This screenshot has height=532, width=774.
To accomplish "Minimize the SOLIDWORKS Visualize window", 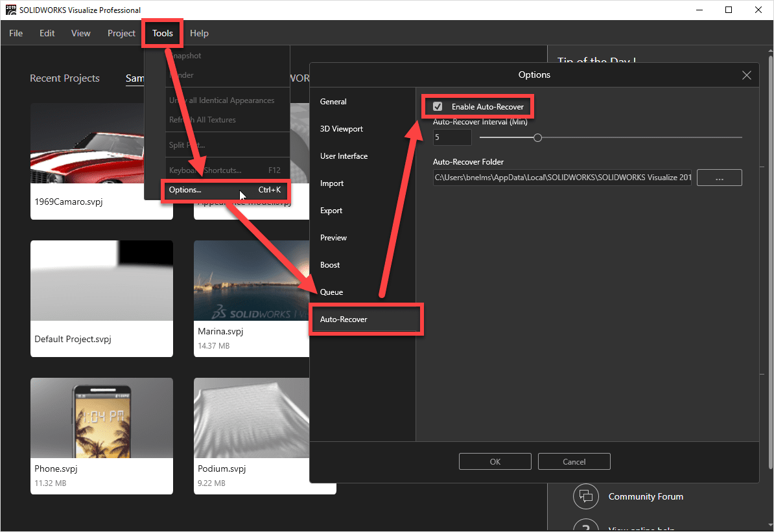I will coord(699,10).
